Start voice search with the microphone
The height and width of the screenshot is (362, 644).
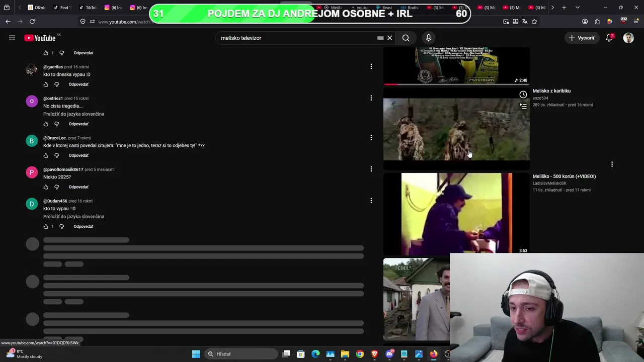coord(429,38)
